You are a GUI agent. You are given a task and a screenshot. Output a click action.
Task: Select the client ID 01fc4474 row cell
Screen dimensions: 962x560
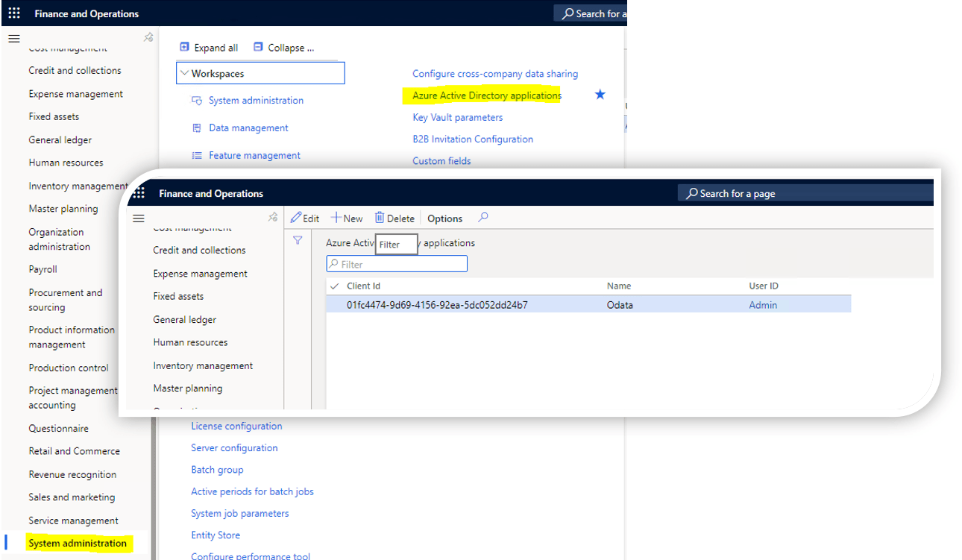click(x=437, y=305)
